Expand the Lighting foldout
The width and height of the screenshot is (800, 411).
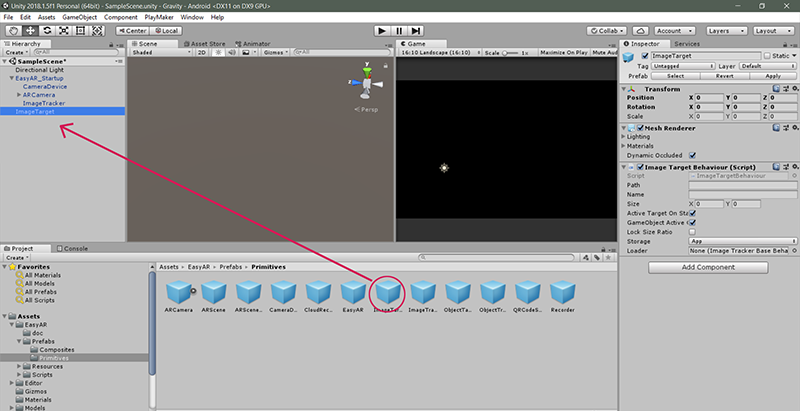(623, 137)
